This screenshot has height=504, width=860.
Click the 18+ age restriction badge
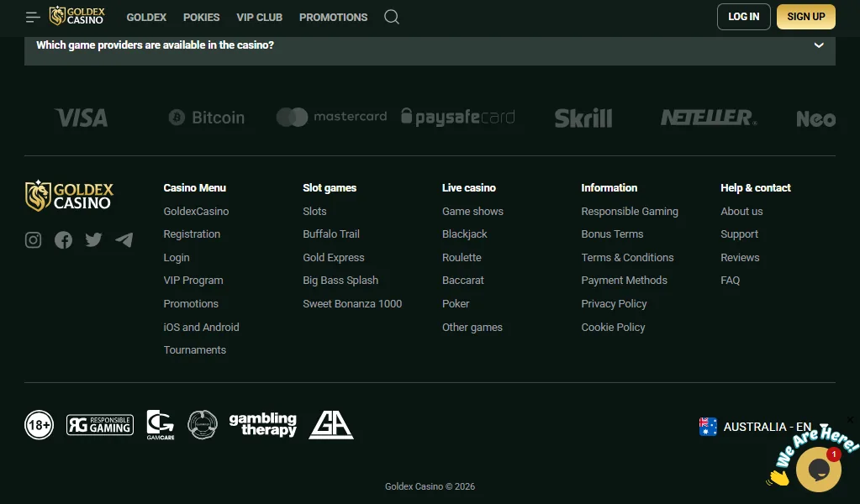[x=39, y=424]
